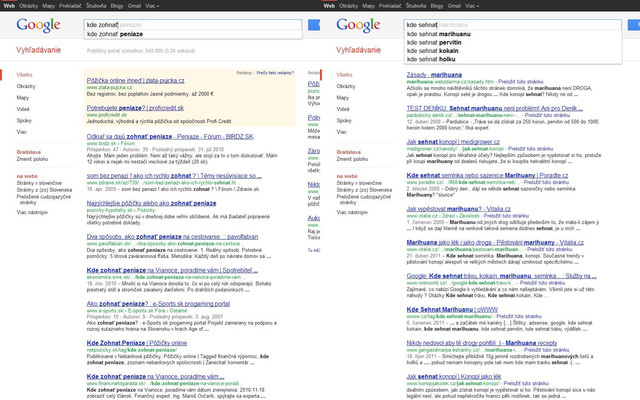The width and height of the screenshot is (640, 400).
Task: Open result 'Kde Sehnat Marihuanu | oWWW'
Action: click(452, 310)
